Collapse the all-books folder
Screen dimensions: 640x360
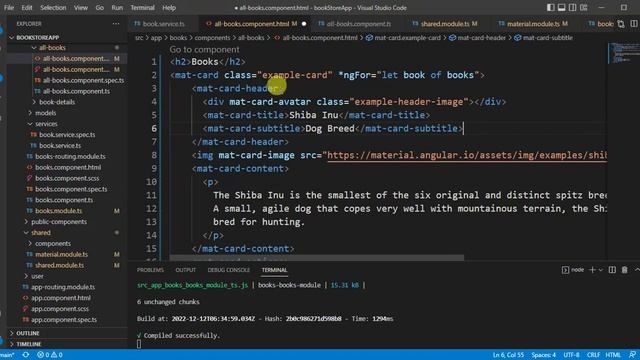pos(52,48)
